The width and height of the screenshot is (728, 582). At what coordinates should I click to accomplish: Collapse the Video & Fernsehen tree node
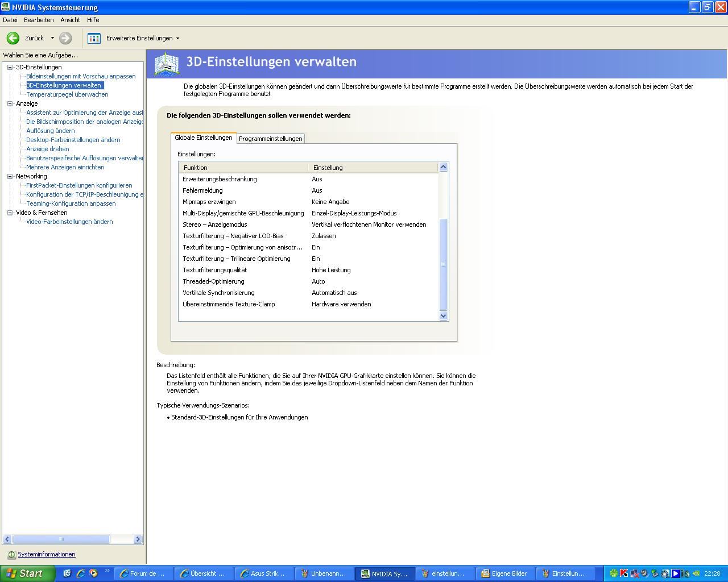tap(10, 213)
